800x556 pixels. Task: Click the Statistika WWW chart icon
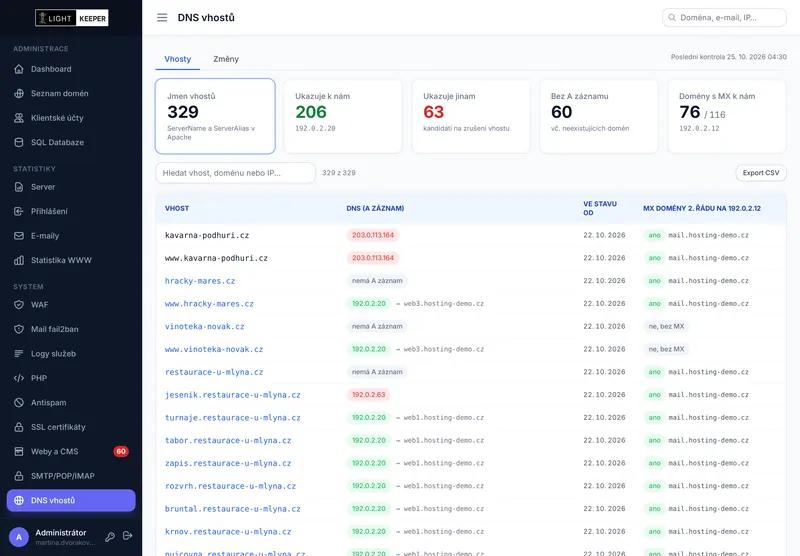tap(19, 260)
